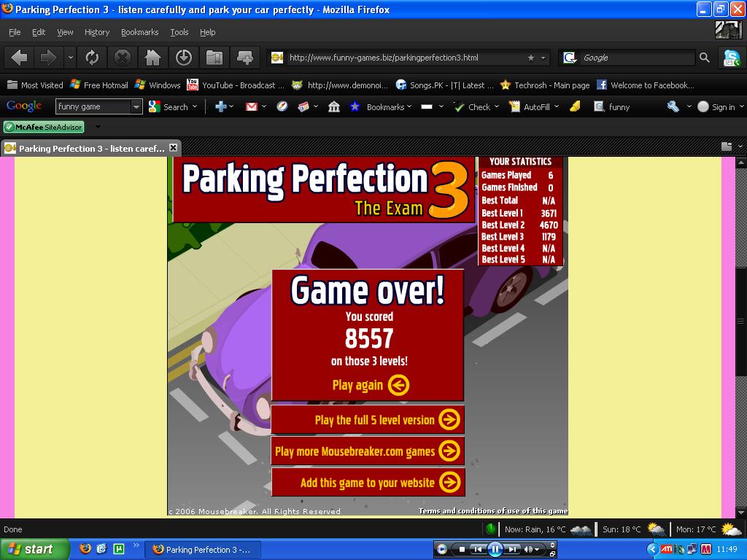Click the bookmark star in the address bar

coord(531,58)
